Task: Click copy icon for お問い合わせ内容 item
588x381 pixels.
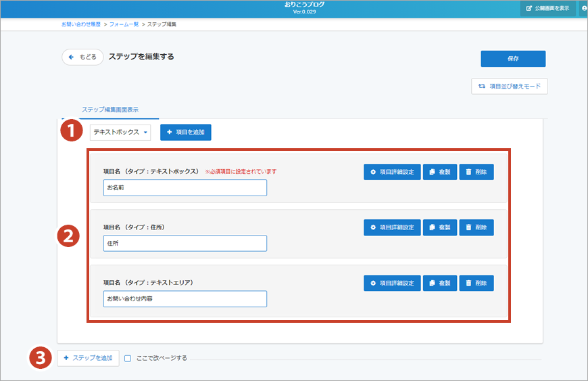Action: pos(432,284)
